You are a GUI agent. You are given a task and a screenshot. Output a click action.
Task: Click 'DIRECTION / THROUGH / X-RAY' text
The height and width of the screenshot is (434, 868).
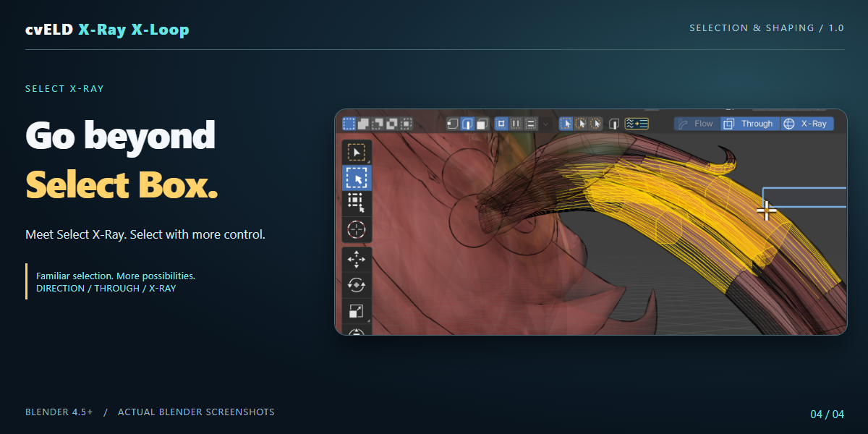coord(106,289)
